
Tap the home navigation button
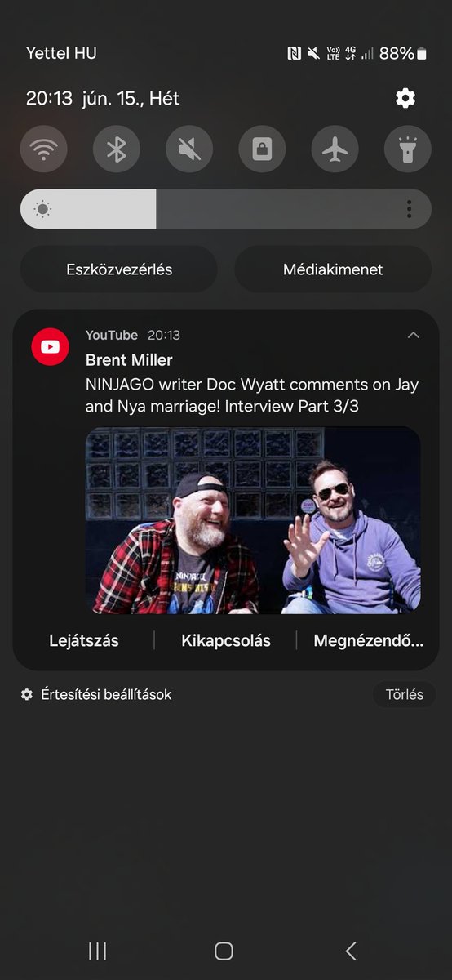coord(224,951)
